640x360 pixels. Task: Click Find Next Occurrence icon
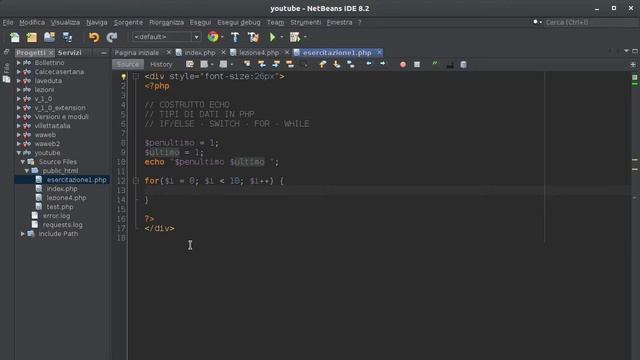pos(276,64)
